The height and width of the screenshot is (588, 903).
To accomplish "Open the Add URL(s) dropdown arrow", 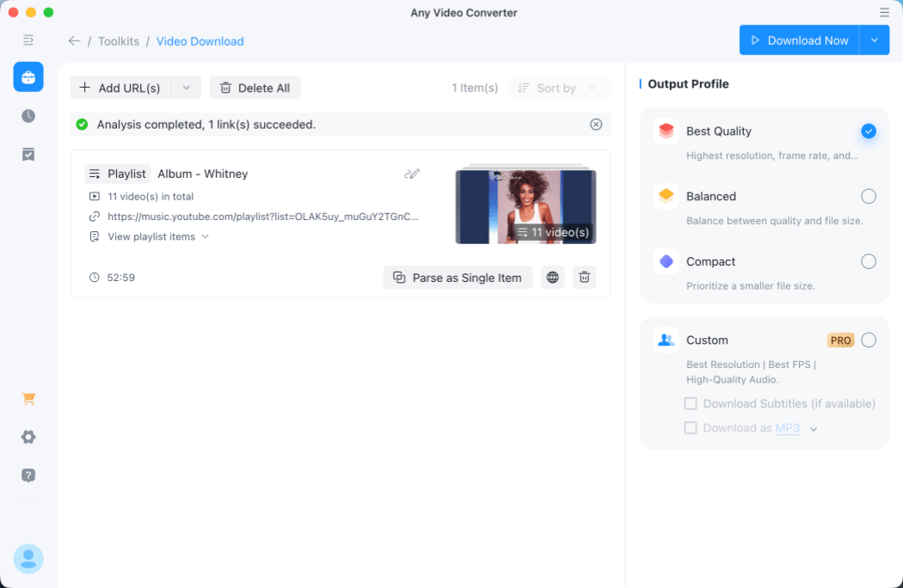I will click(x=186, y=88).
